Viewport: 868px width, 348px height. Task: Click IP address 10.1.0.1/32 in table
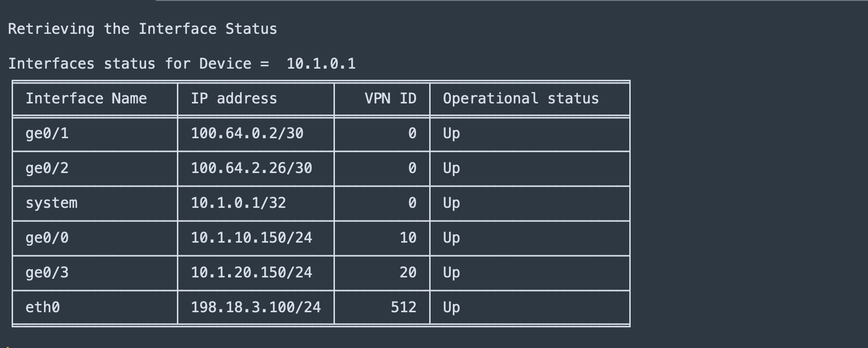point(238,203)
